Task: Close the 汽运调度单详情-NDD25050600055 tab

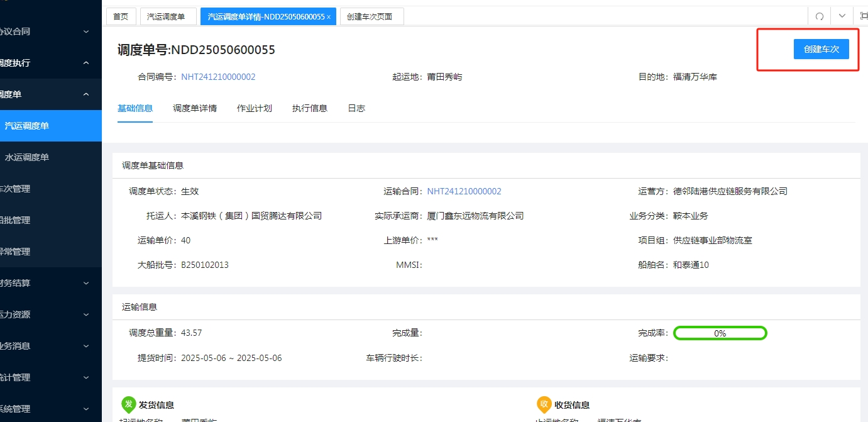Action: [329, 17]
